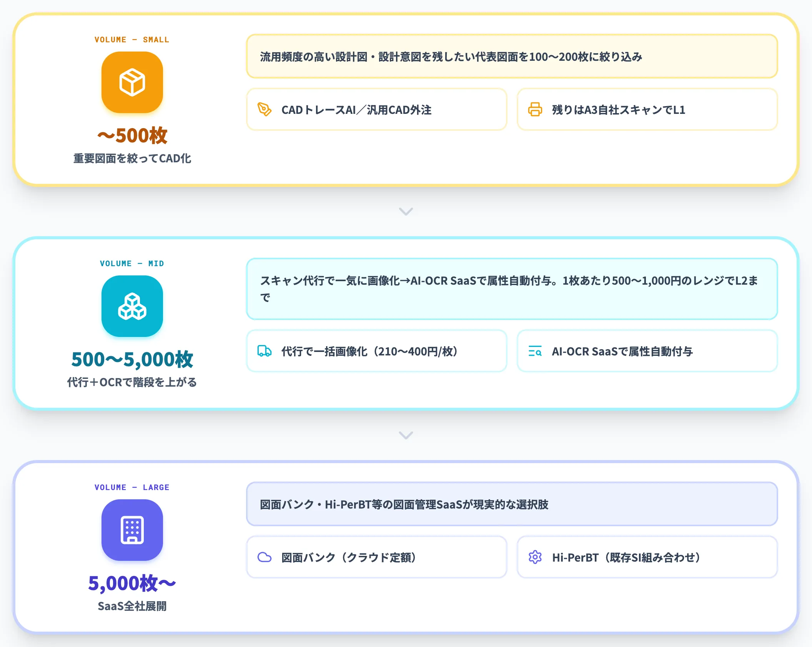Click the orange box icon under VOLUME – SMALL

[132, 82]
